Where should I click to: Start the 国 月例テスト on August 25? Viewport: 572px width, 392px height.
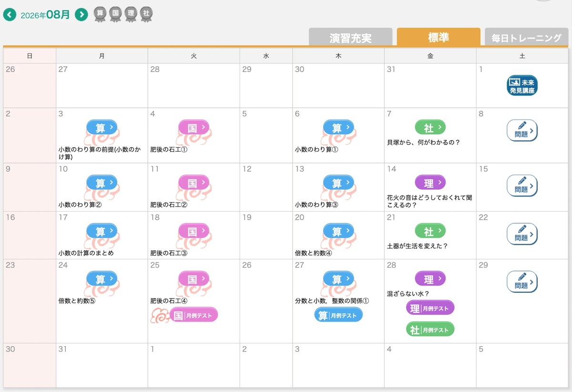click(194, 315)
